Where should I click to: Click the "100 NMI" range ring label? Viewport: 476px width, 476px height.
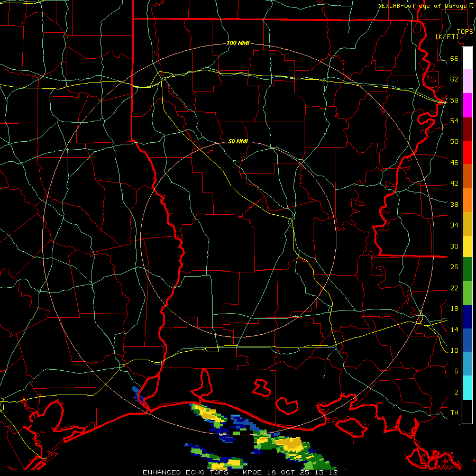tap(238, 43)
